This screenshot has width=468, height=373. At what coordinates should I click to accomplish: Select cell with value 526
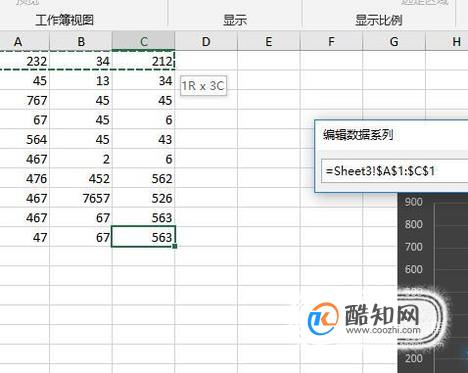tap(143, 198)
